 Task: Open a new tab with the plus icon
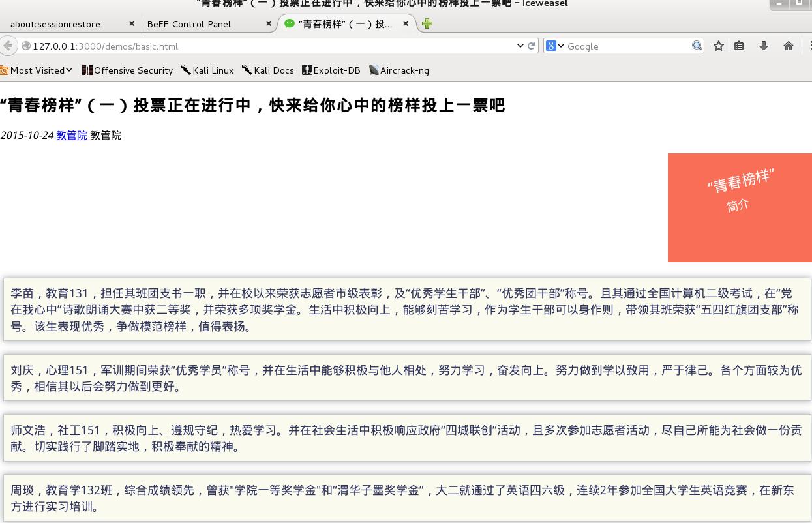427,24
